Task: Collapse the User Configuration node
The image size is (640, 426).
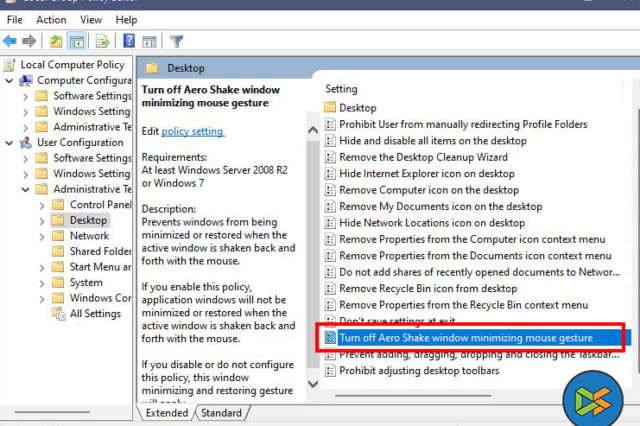Action: click(x=9, y=143)
